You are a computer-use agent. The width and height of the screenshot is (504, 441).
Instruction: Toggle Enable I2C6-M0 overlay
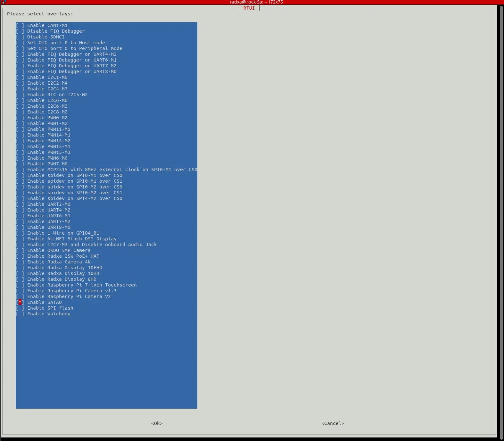tap(20, 100)
